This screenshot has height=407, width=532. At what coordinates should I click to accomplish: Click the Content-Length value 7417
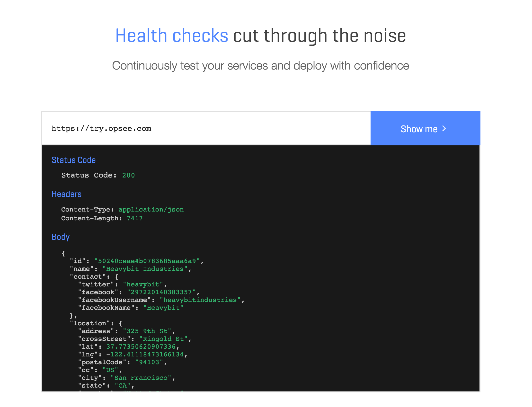point(135,218)
